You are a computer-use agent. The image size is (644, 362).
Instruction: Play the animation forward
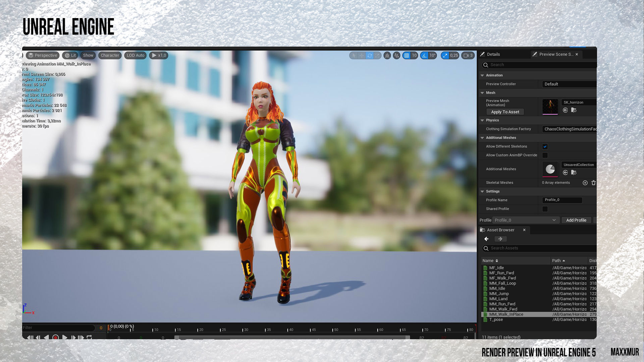(65, 337)
